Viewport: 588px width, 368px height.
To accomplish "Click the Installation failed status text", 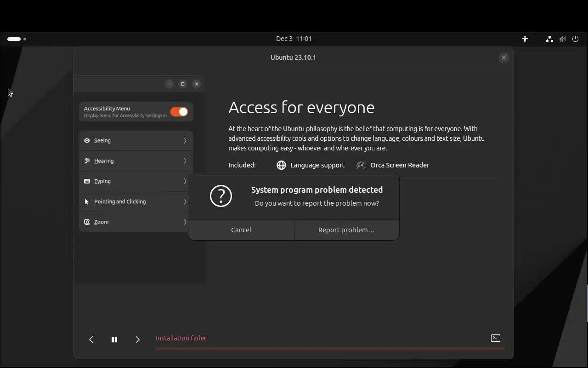I will [x=181, y=338].
